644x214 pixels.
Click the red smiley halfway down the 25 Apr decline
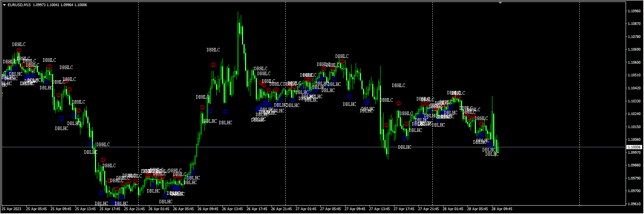[78, 110]
